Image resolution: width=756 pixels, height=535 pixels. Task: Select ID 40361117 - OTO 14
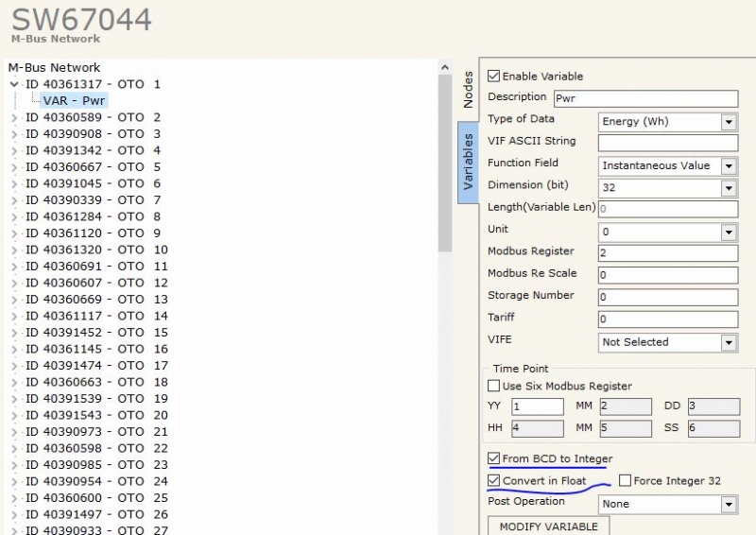tap(96, 316)
